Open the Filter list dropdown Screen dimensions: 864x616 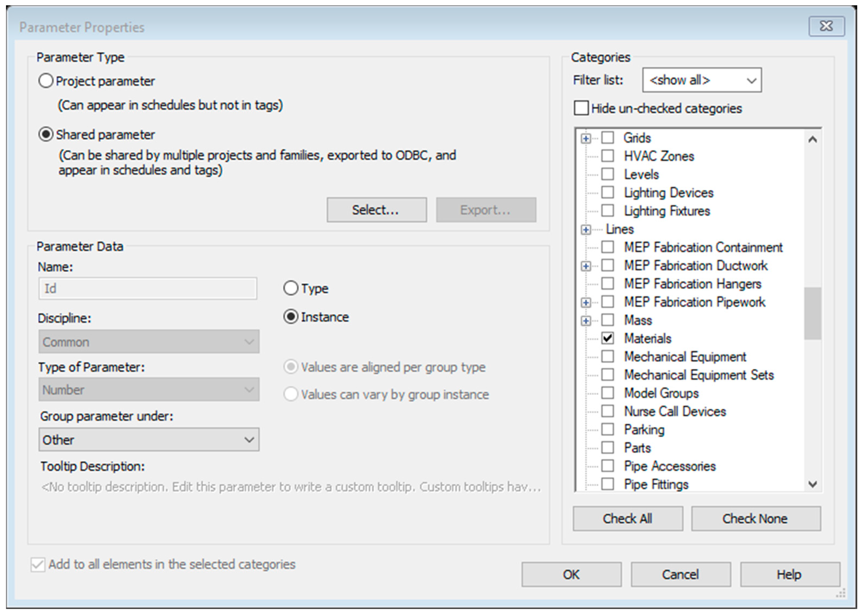click(702, 80)
